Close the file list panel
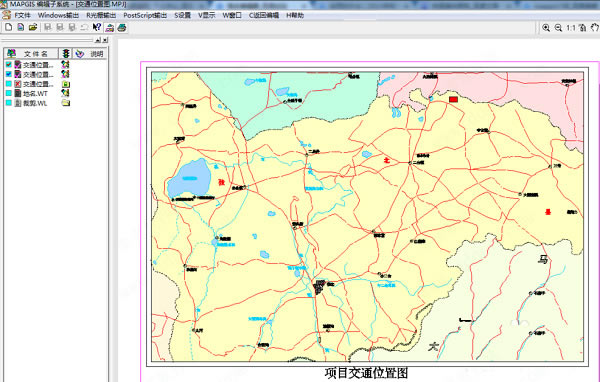 click(105, 40)
